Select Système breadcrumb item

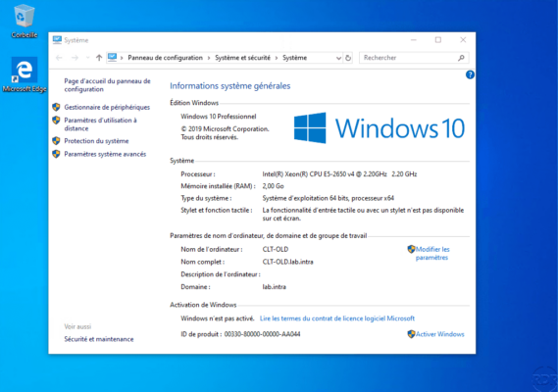click(x=294, y=58)
